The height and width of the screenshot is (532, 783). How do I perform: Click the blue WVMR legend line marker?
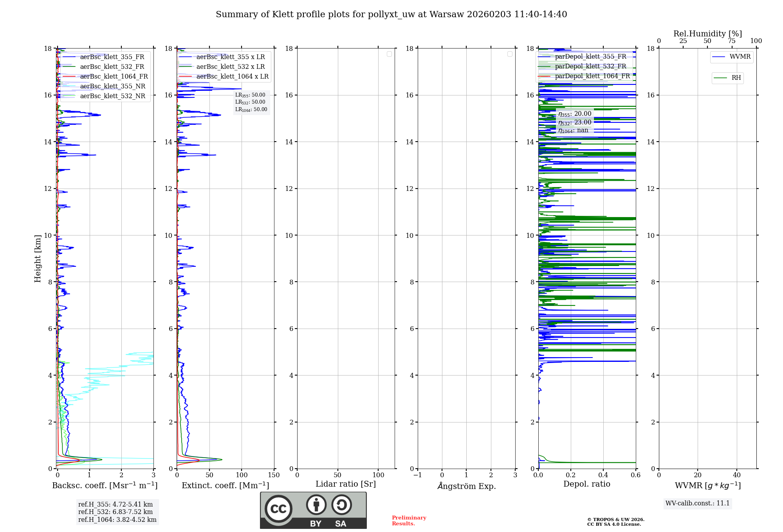[x=719, y=57]
